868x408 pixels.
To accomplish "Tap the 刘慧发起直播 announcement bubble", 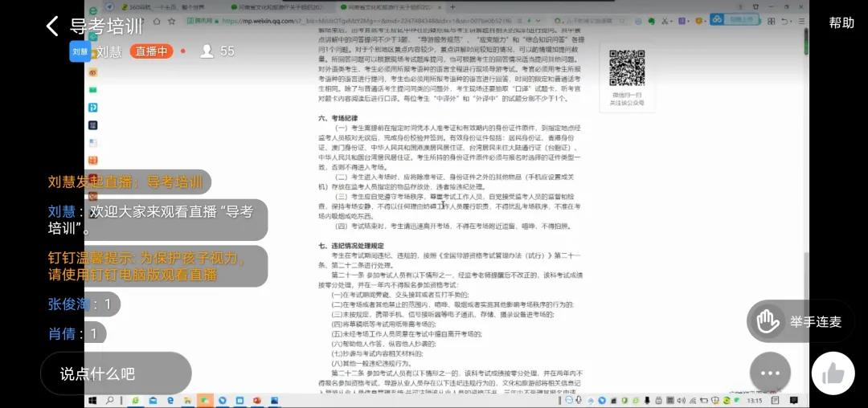I will click(125, 182).
